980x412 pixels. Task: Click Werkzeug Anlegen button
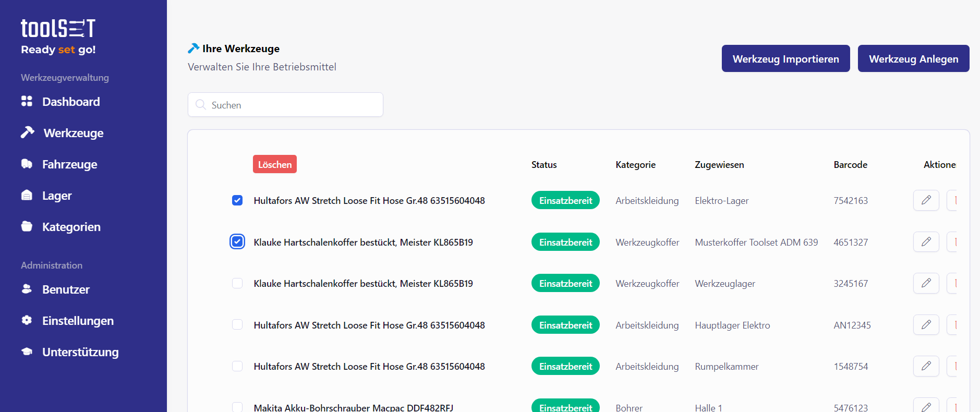pos(914,58)
